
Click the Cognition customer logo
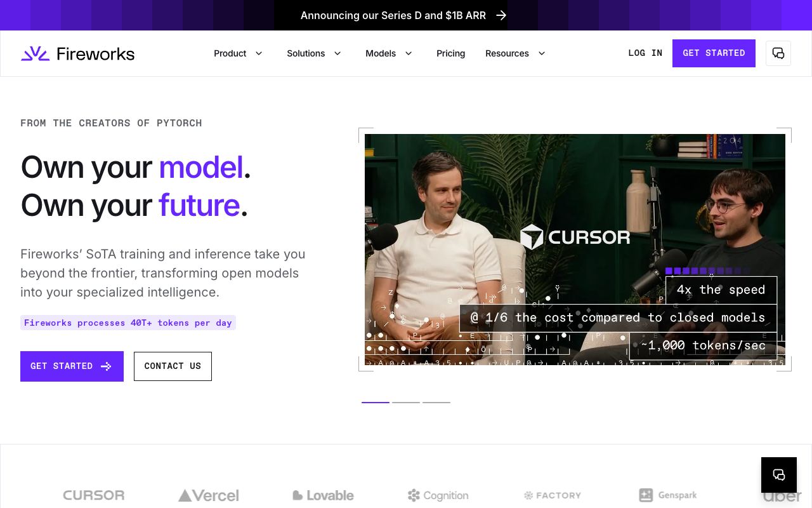(x=438, y=495)
